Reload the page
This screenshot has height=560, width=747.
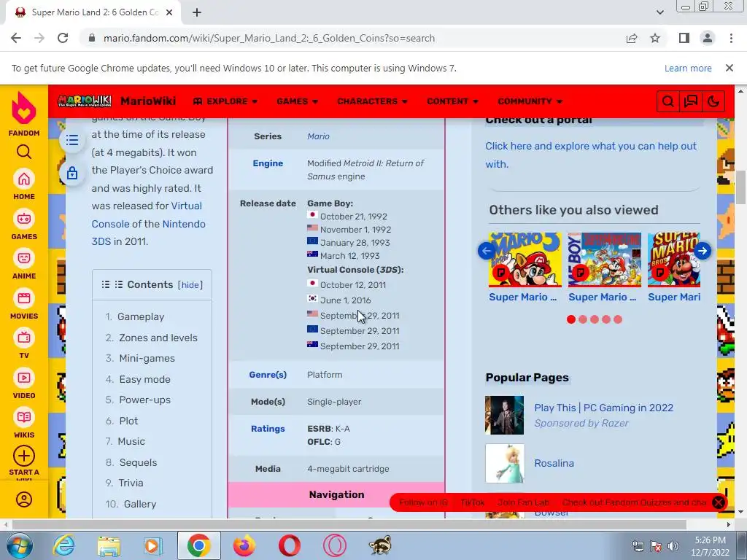(63, 38)
